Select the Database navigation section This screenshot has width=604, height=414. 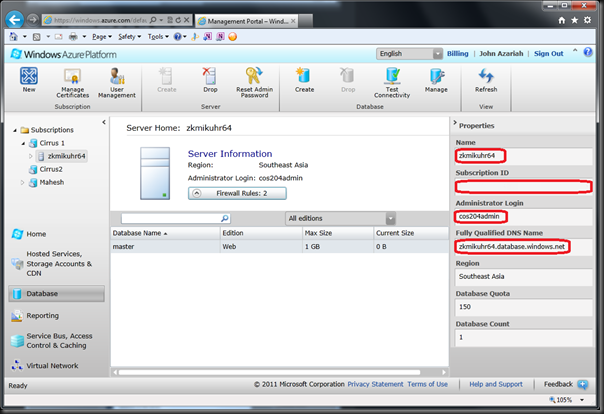[x=57, y=293]
